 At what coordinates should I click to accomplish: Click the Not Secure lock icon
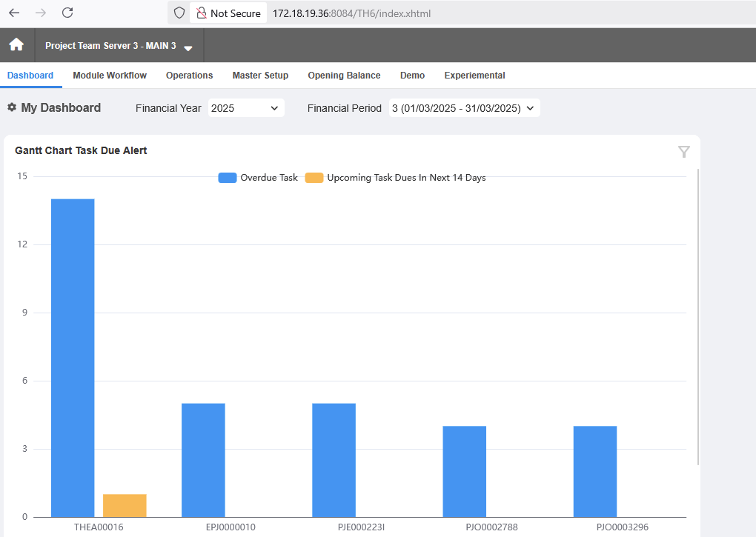click(x=202, y=13)
